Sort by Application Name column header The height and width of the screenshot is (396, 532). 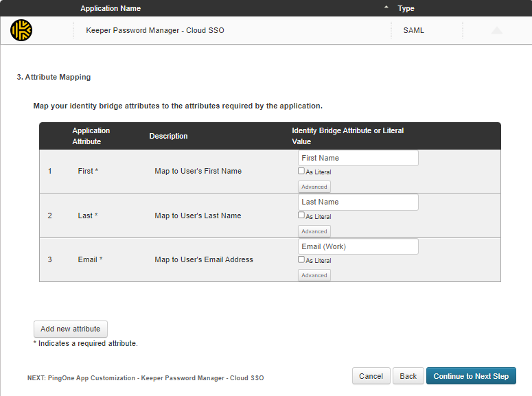click(x=111, y=9)
